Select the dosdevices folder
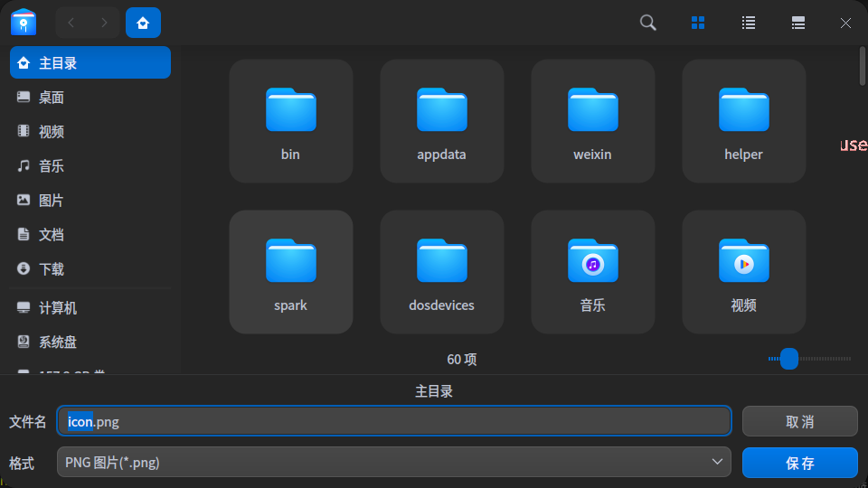Image resolution: width=868 pixels, height=488 pixels. tap(441, 272)
